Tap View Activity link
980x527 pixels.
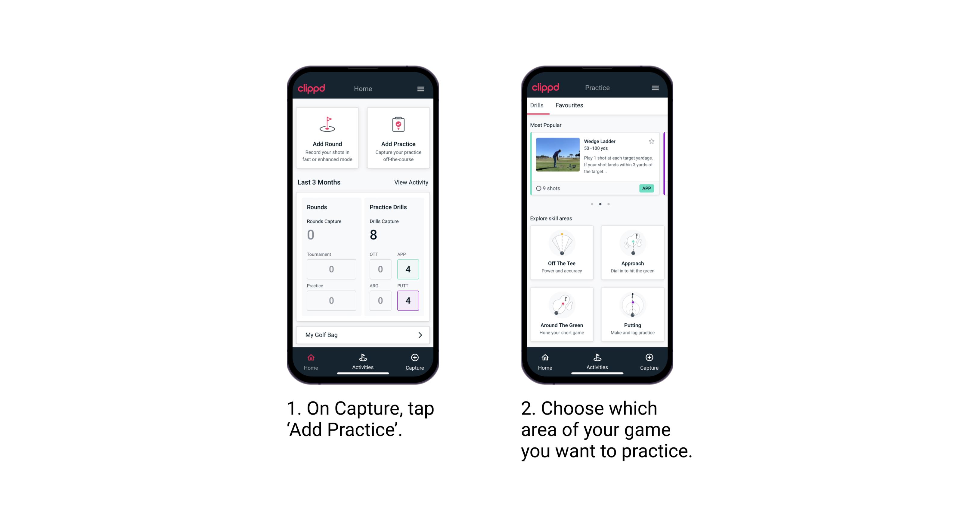click(410, 182)
